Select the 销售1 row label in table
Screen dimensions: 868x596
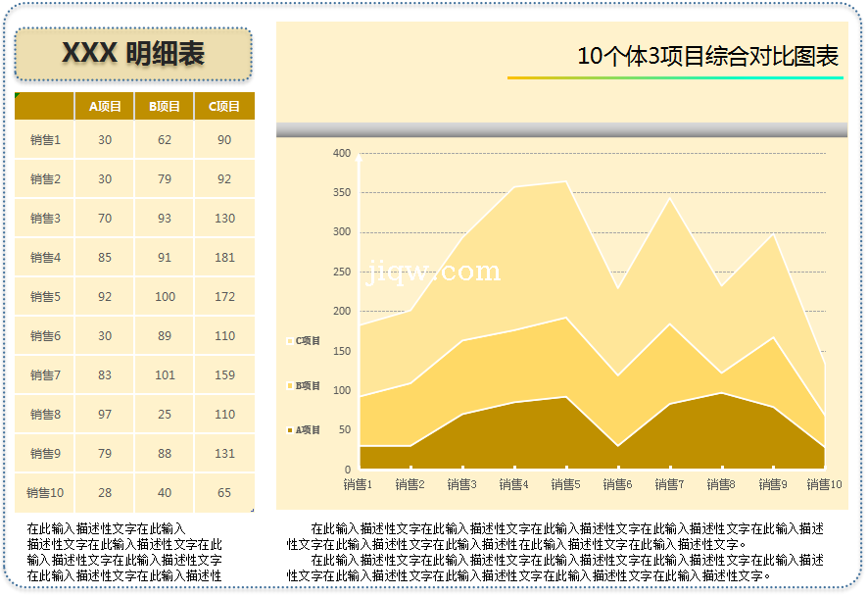click(45, 140)
